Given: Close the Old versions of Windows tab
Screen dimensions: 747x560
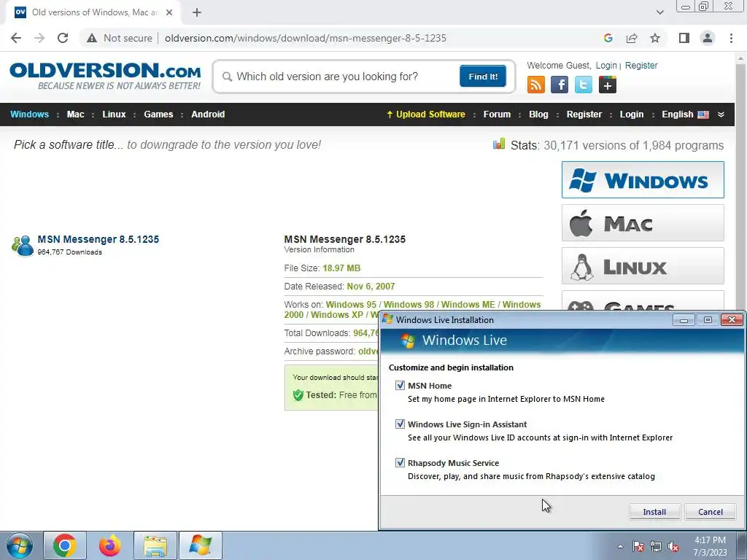Looking at the screenshot, I should coord(169,12).
